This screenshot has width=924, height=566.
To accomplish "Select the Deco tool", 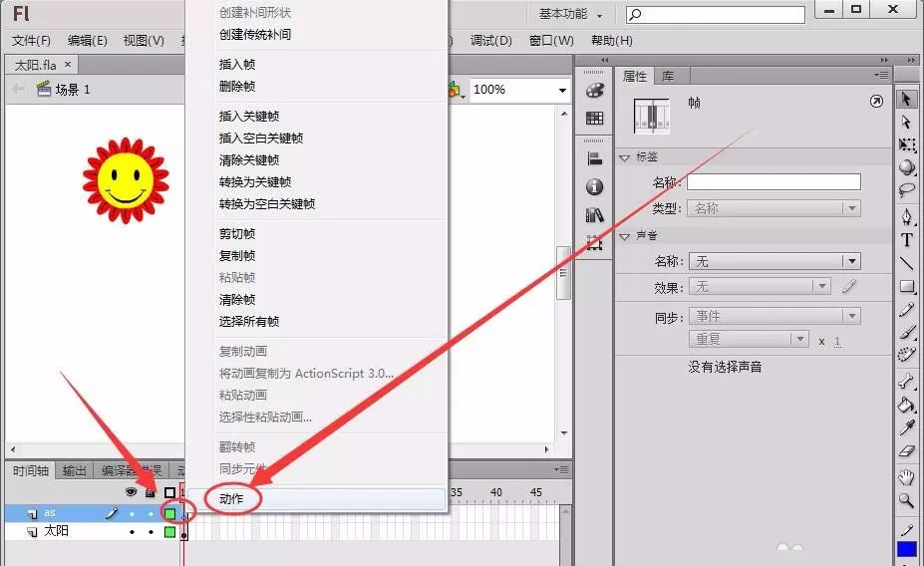I will click(x=906, y=355).
